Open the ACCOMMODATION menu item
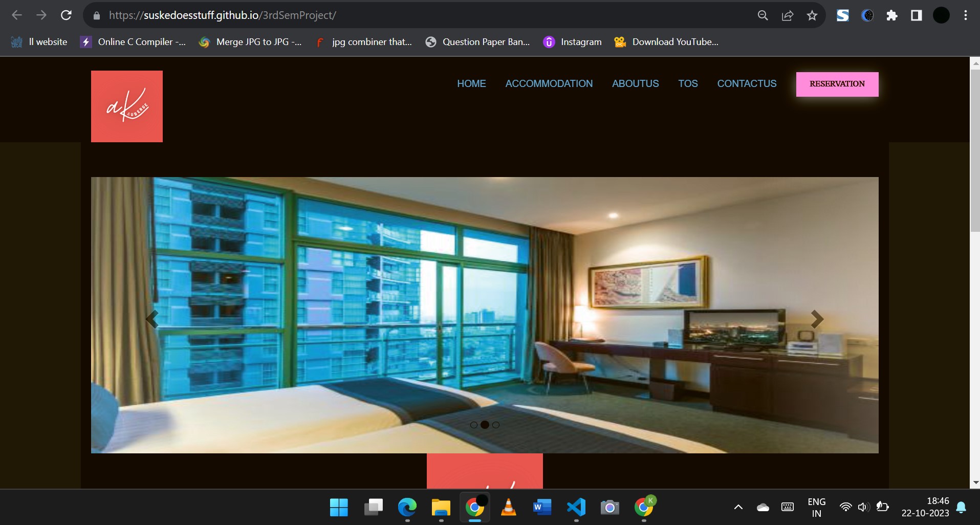This screenshot has width=980, height=525. [549, 83]
